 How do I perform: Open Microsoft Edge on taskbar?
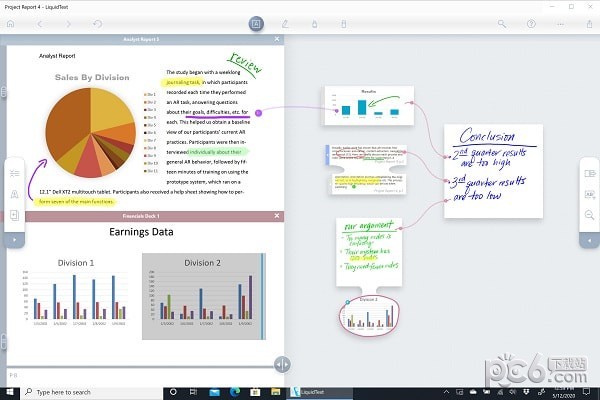point(235,392)
